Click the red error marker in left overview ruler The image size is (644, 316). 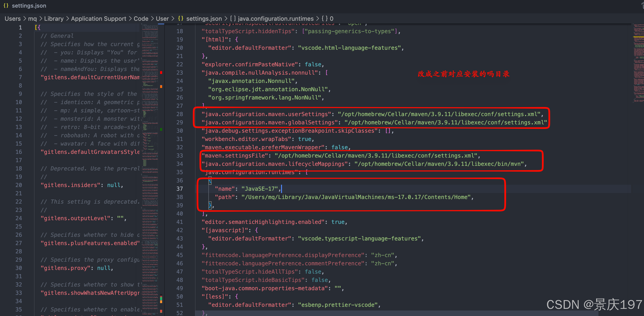click(161, 73)
